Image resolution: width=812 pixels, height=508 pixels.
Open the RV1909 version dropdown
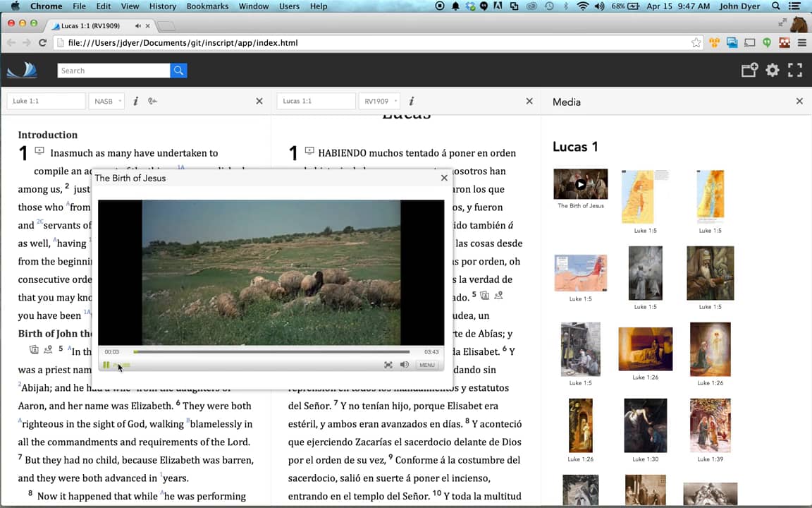pyautogui.click(x=379, y=101)
